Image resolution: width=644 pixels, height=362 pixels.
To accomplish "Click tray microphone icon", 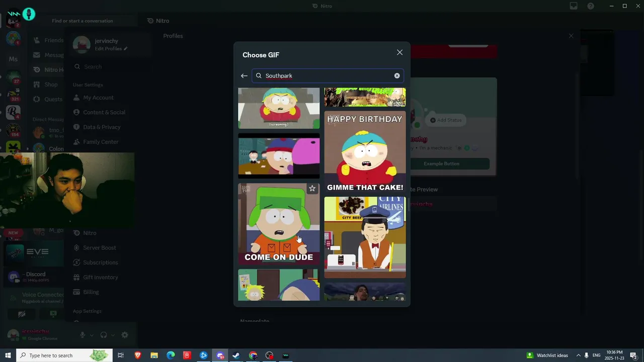I will click(x=586, y=355).
